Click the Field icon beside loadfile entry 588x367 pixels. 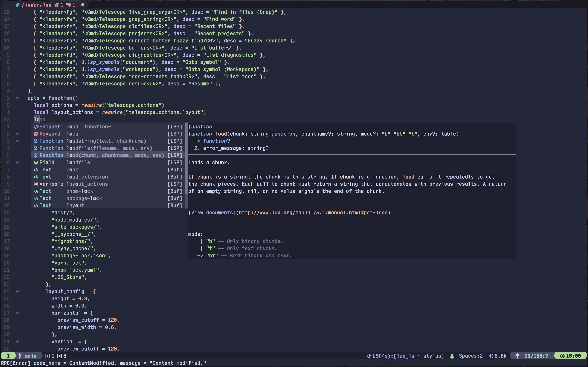tap(36, 162)
